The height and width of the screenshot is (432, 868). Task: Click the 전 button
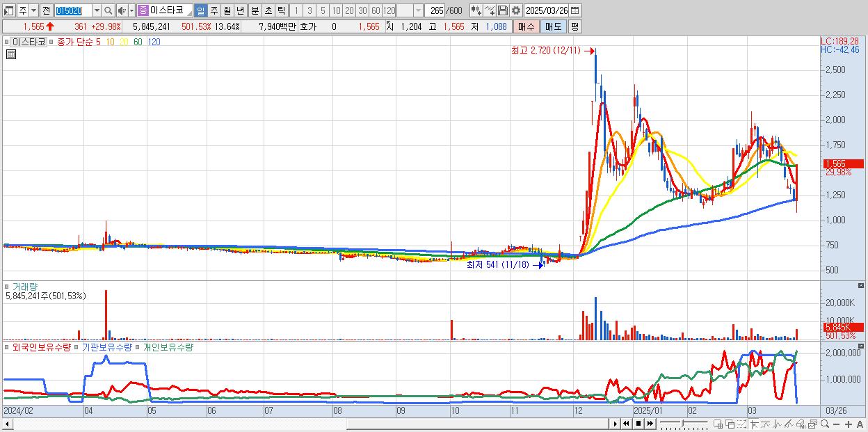pyautogui.click(x=46, y=10)
